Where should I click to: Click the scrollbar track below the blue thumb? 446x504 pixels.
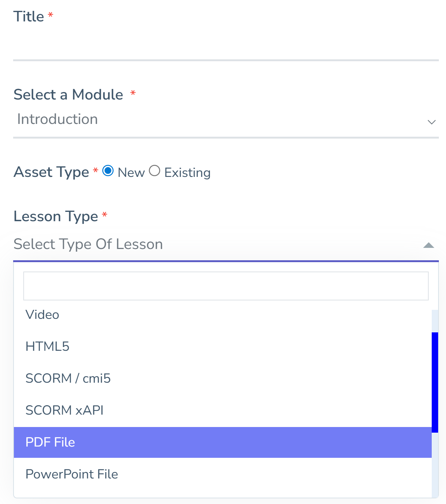(x=435, y=466)
